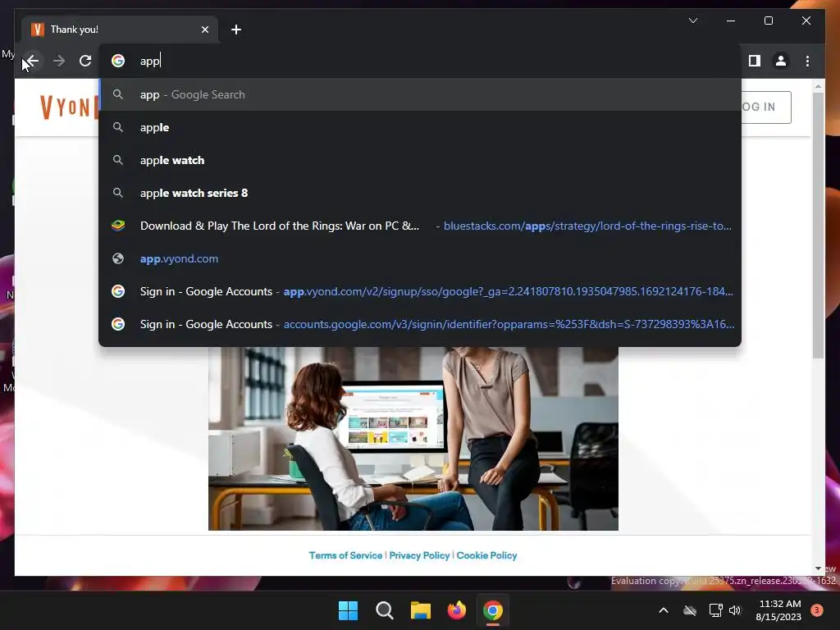The image size is (840, 630).
Task: Click the Google icon in the address bar
Action: click(118, 61)
